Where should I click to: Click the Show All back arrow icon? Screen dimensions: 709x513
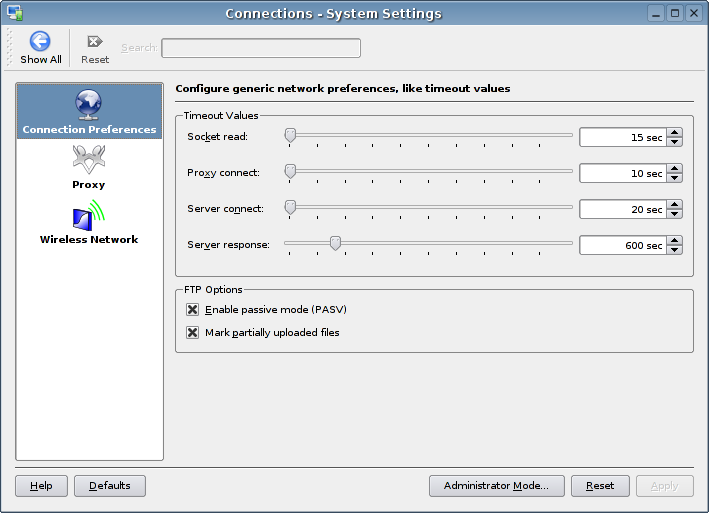coord(40,41)
